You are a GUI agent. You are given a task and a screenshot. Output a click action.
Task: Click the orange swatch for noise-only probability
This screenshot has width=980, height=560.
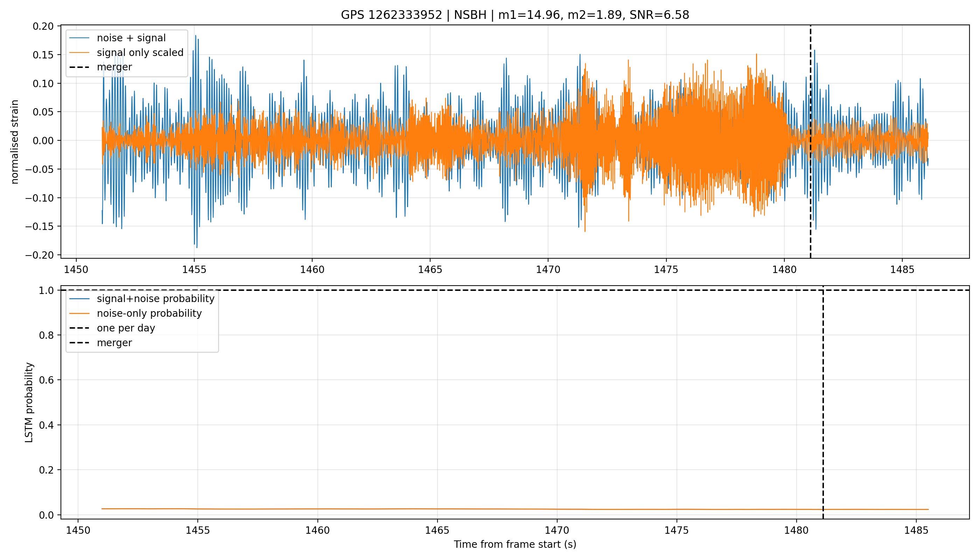pyautogui.click(x=79, y=314)
